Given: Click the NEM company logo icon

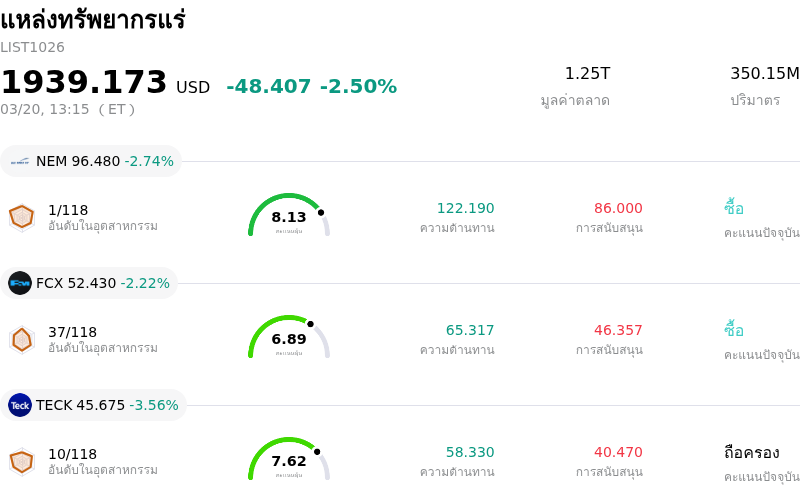Looking at the screenshot, I should coord(20,161).
